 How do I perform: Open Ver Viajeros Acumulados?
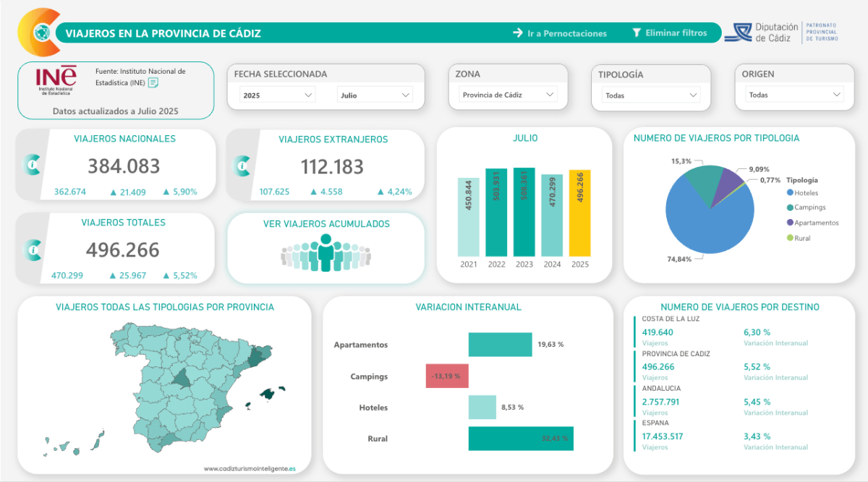(325, 224)
